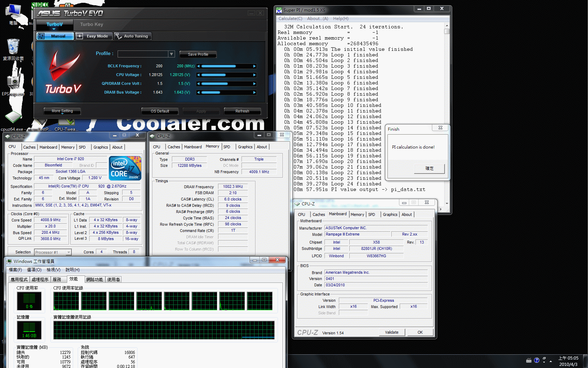Click the Easy Mode icon in TurboV

79,36
